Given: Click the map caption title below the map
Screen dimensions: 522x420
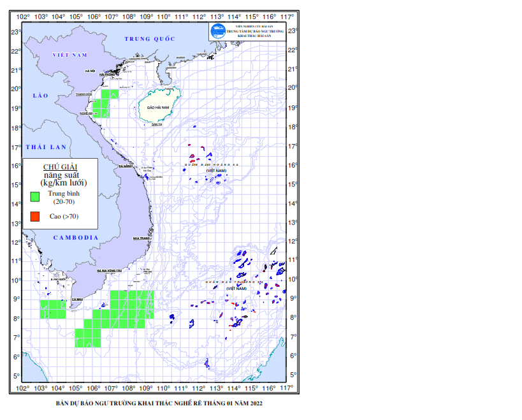Looking at the screenshot, I should (x=159, y=403).
